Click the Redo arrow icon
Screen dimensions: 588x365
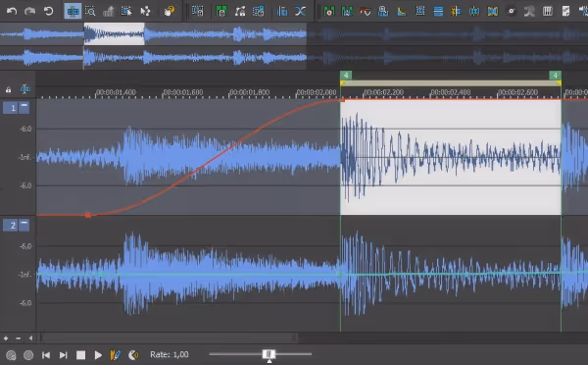(x=30, y=11)
